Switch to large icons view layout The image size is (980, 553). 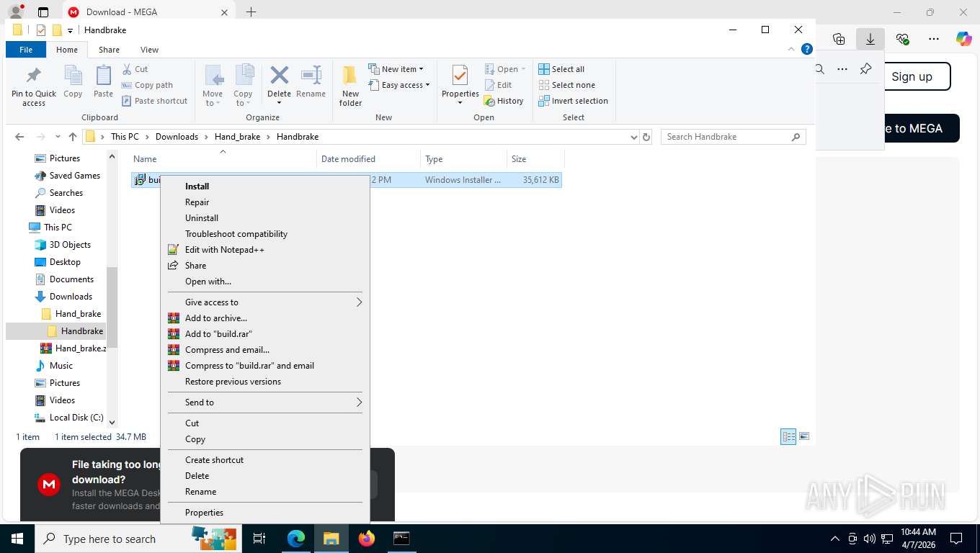click(x=804, y=436)
